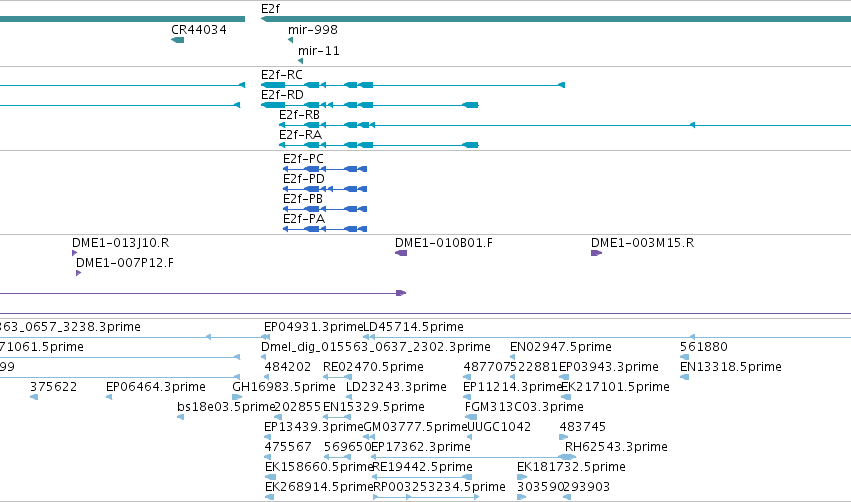Click the 522881 label
This screenshot has height=502, width=851.
point(535,367)
